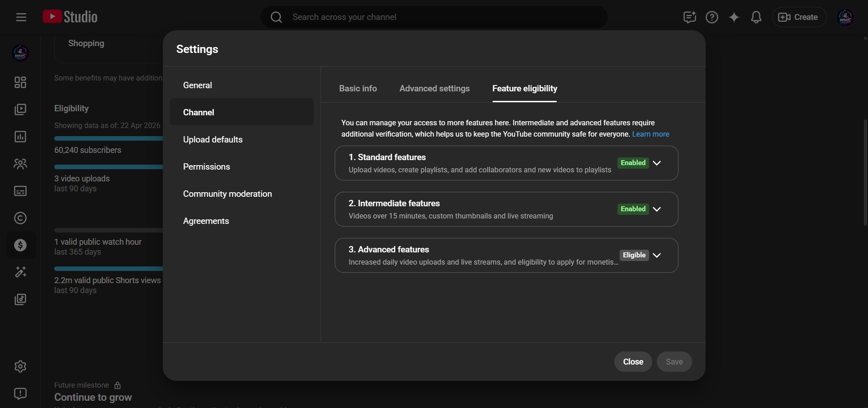Click '60,240 subscribers' text

pyautogui.click(x=88, y=150)
